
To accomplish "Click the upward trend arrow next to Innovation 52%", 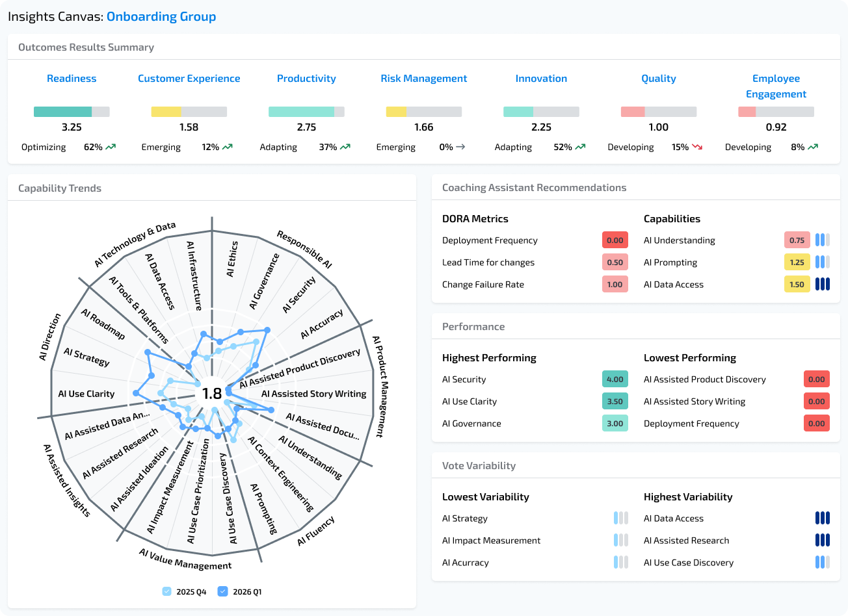I will pyautogui.click(x=581, y=147).
